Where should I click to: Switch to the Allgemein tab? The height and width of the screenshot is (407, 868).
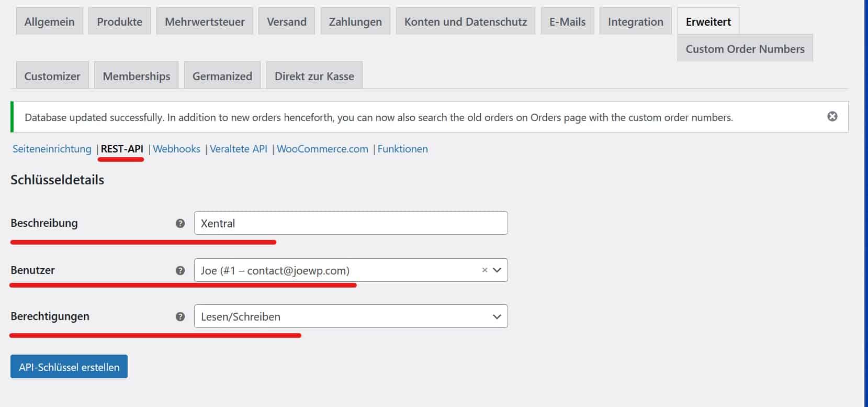pyautogui.click(x=49, y=21)
